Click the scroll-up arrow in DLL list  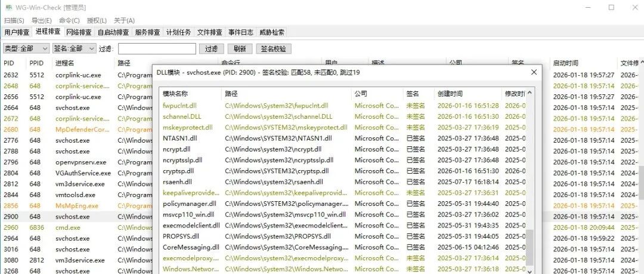(530, 93)
